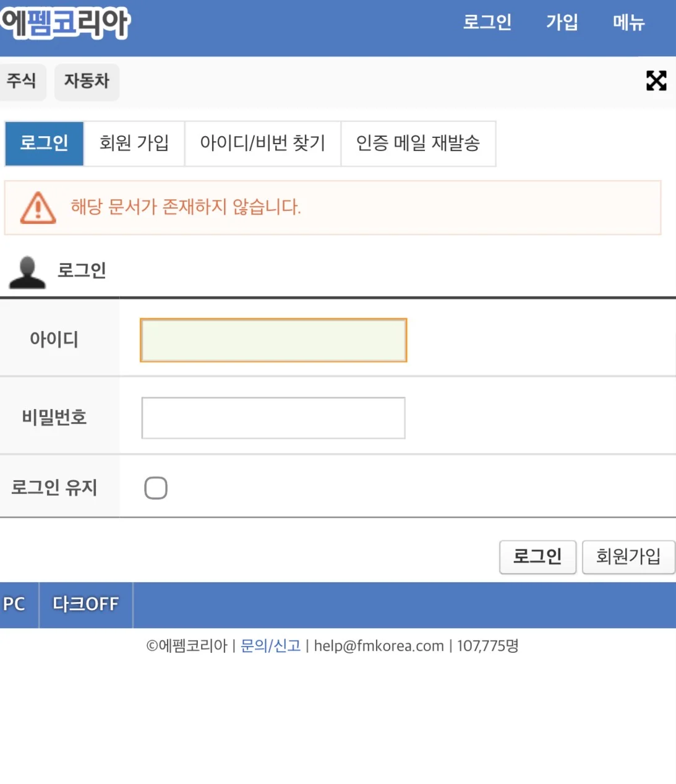The width and height of the screenshot is (676, 784).
Task: Click the help@fmkorea.com email text
Action: pos(379,646)
